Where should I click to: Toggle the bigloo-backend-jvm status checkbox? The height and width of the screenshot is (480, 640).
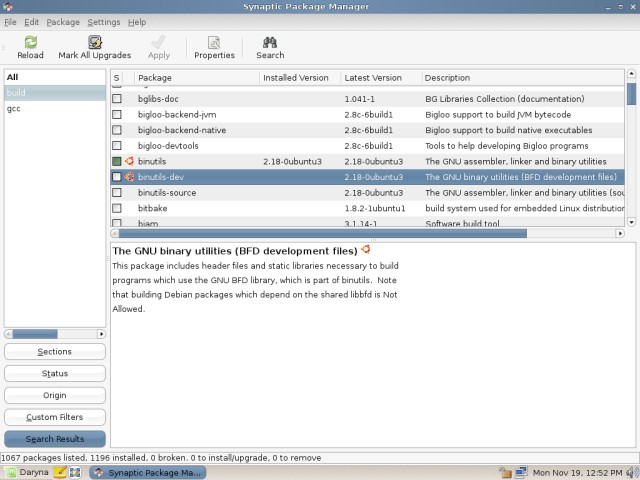117,114
